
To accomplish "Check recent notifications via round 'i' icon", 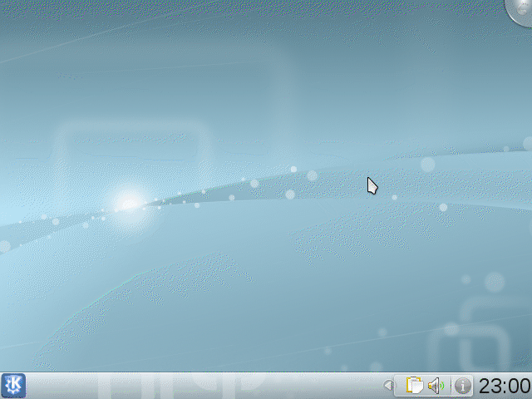I will pos(462,386).
